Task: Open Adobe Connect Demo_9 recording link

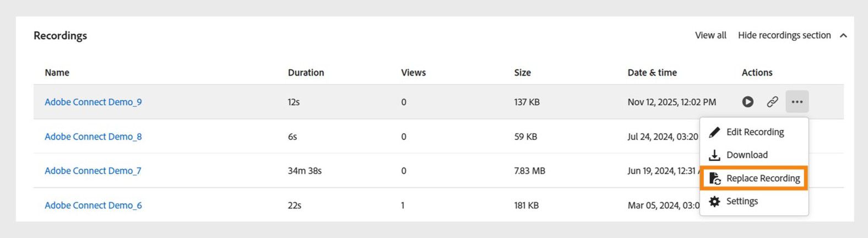Action: pos(93,102)
